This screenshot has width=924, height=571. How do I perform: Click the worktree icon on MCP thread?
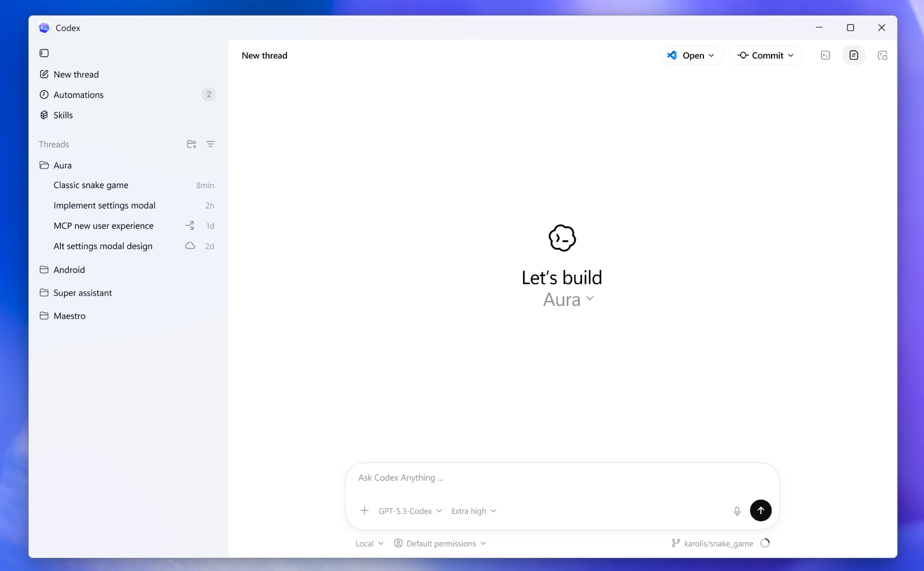click(x=189, y=225)
